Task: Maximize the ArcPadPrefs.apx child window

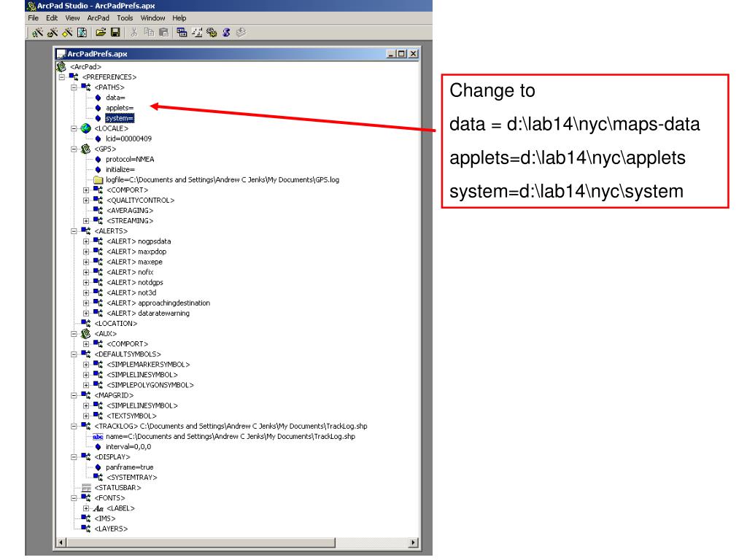Action: [x=402, y=54]
